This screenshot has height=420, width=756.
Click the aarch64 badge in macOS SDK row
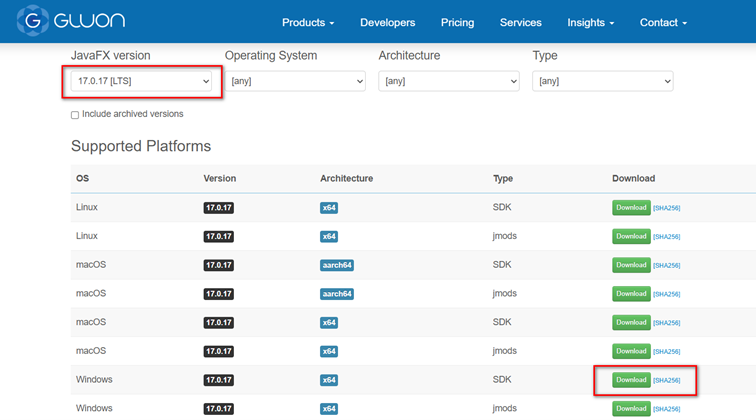[337, 265]
